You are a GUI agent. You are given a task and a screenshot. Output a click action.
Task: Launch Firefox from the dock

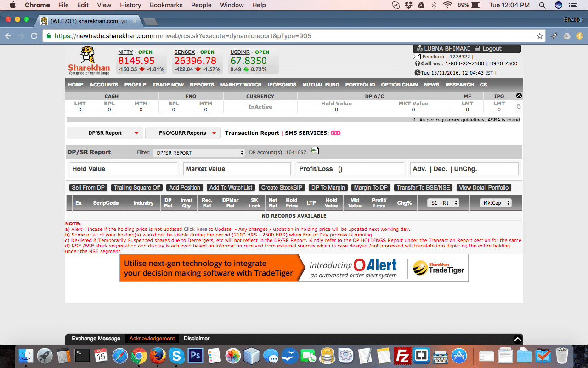158,356
